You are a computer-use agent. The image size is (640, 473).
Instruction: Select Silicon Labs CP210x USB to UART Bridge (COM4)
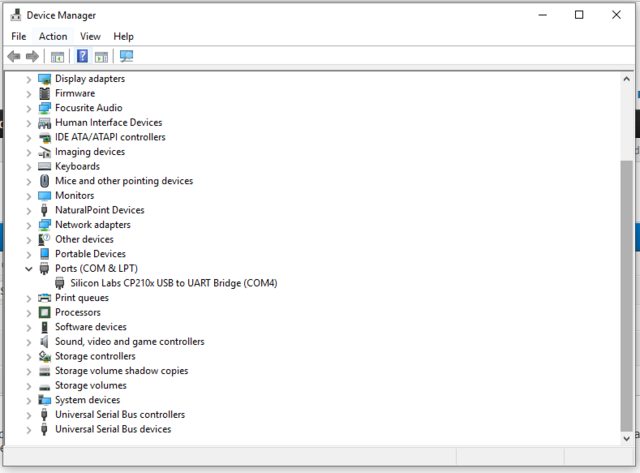174,283
